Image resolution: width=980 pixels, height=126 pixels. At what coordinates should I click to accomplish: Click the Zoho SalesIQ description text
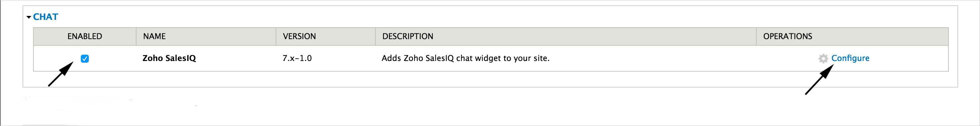[x=466, y=58]
